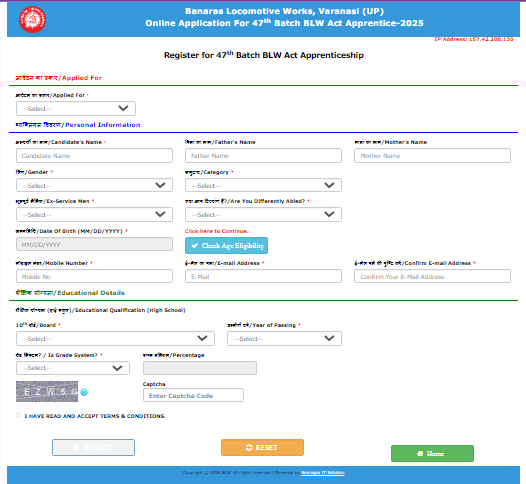Click the captcha image
Screen dimensions: 526x484
(x=47, y=391)
